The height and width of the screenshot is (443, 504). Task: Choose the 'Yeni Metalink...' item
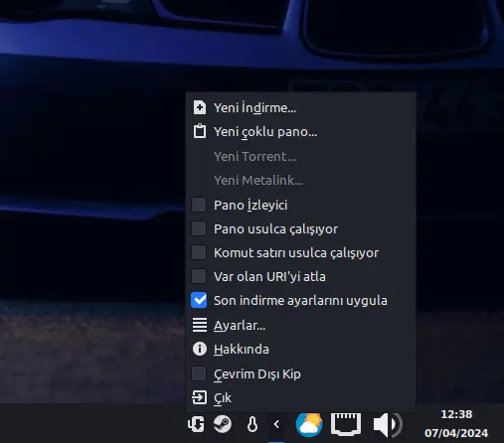300,181
